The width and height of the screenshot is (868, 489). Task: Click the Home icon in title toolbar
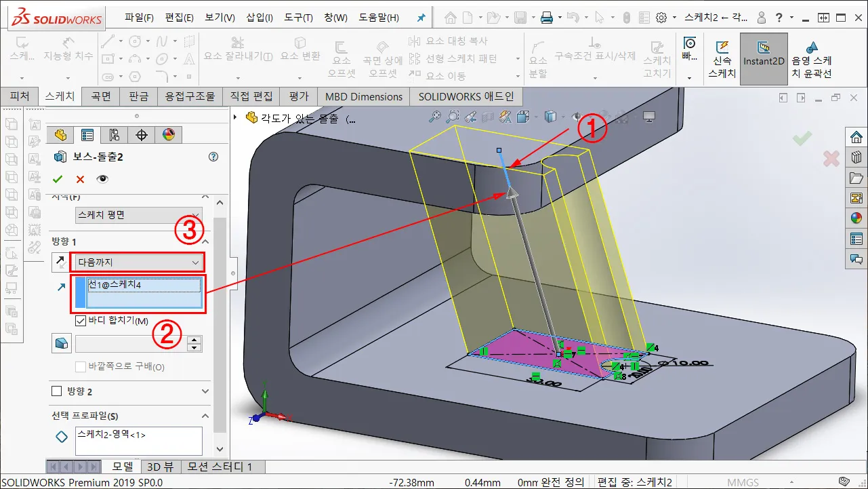451,18
